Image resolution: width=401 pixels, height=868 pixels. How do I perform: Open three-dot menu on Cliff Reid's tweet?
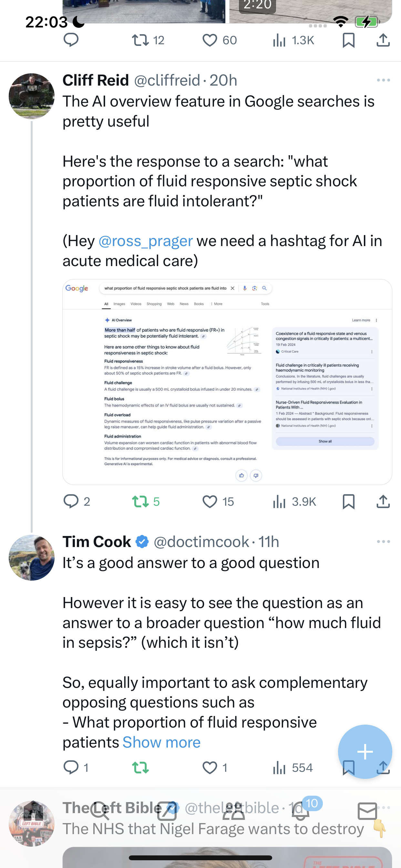(384, 80)
